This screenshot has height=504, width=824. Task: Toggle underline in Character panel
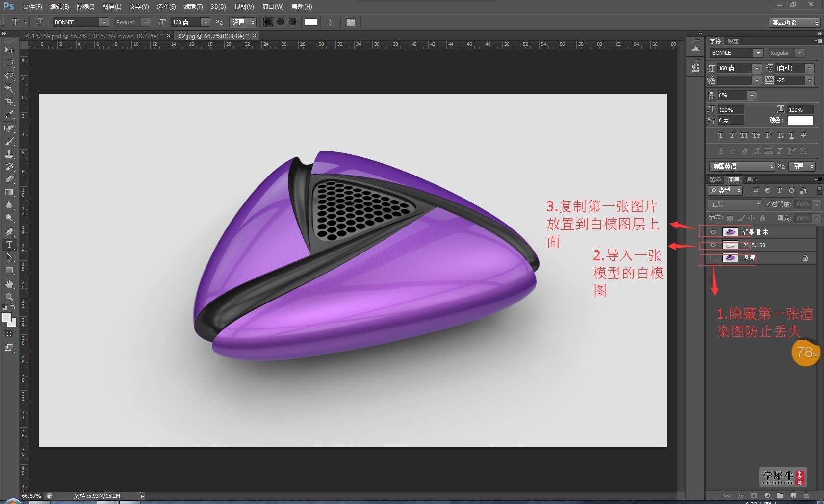(x=791, y=135)
